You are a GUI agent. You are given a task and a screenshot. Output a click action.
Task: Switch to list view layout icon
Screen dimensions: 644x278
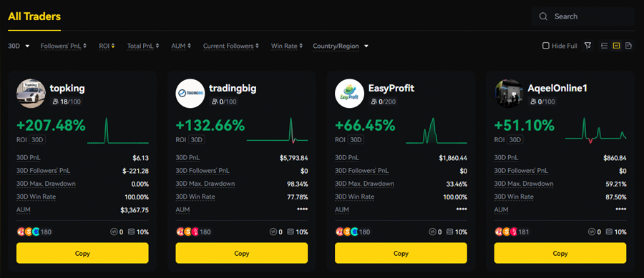point(604,46)
